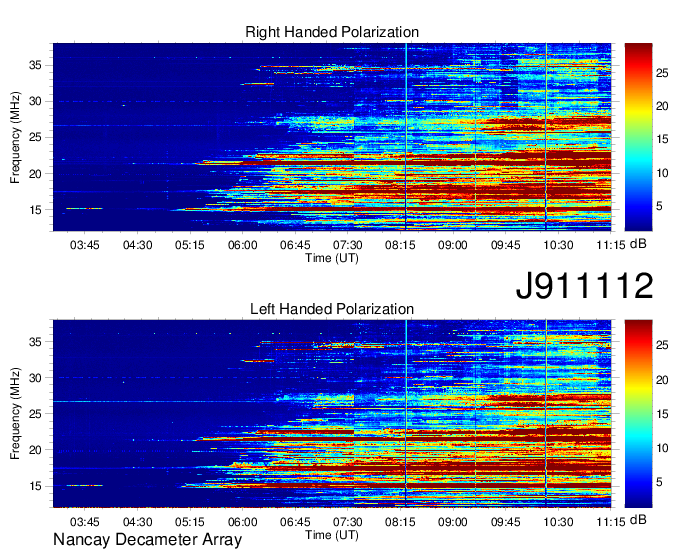Click 03:45 time tick under Right Handed plot
680x552 pixels.
pyautogui.click(x=85, y=245)
